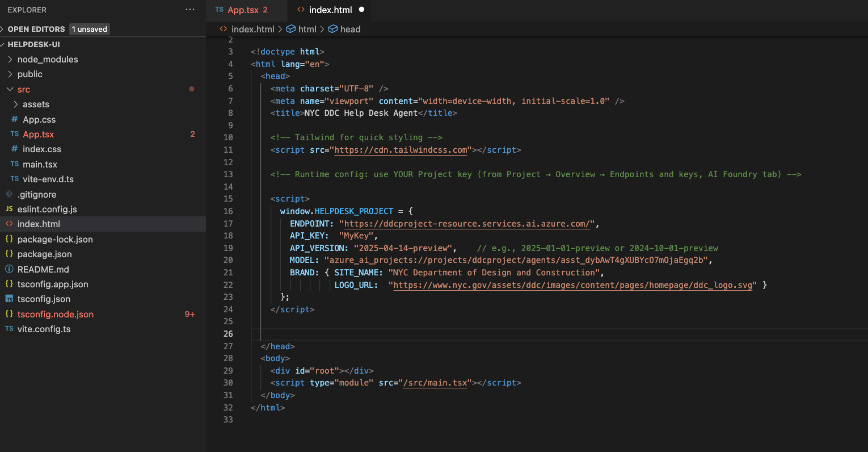This screenshot has width=868, height=452.
Task: Click the src folder modified dot indicator
Action: tap(192, 89)
